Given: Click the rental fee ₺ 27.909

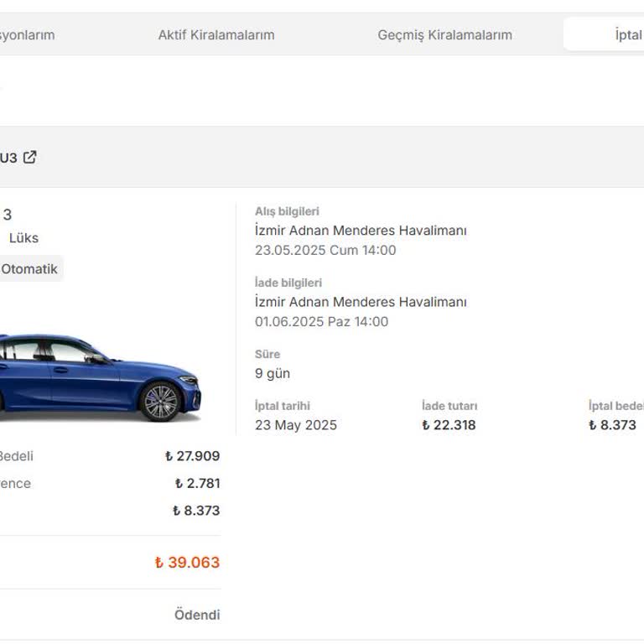Looking at the screenshot, I should point(192,456).
